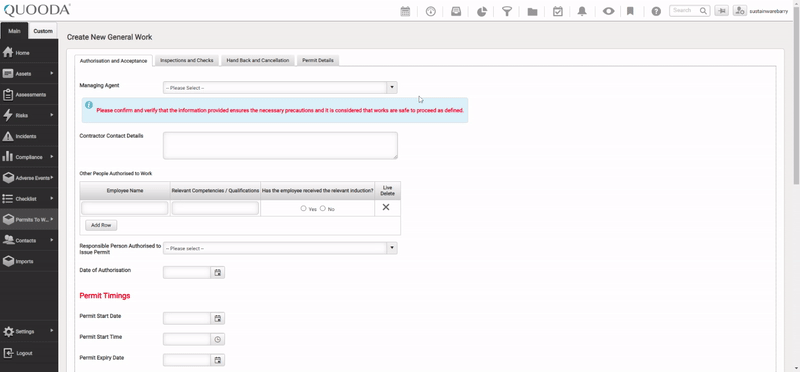Image resolution: width=800 pixels, height=372 pixels.
Task: Open Responsible Person Authorised dropdown
Action: (x=280, y=249)
